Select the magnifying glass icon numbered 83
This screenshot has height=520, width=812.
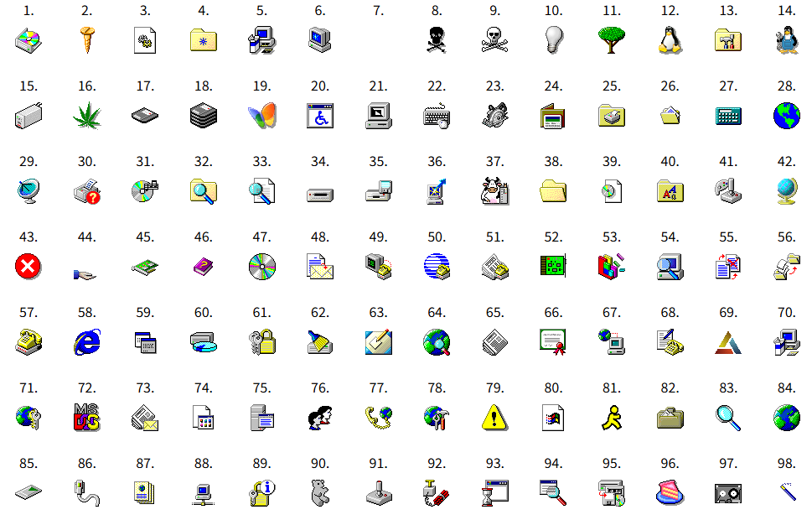coord(728,418)
